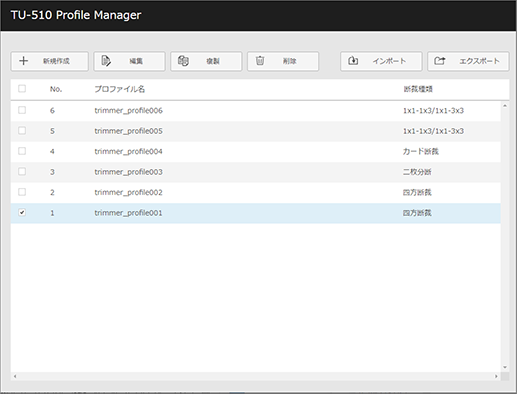Click the エクスポート button label
Screen dimensions: 517x394
pyautogui.click(x=479, y=61)
